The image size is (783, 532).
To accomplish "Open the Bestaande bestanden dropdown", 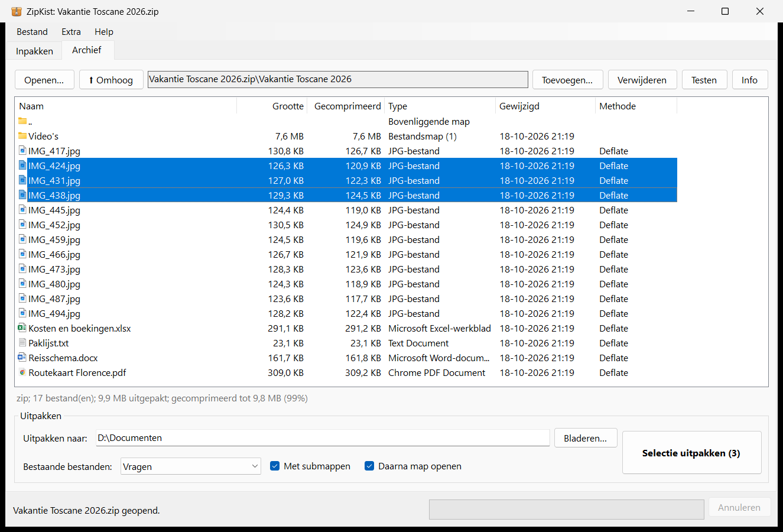I will tap(190, 466).
